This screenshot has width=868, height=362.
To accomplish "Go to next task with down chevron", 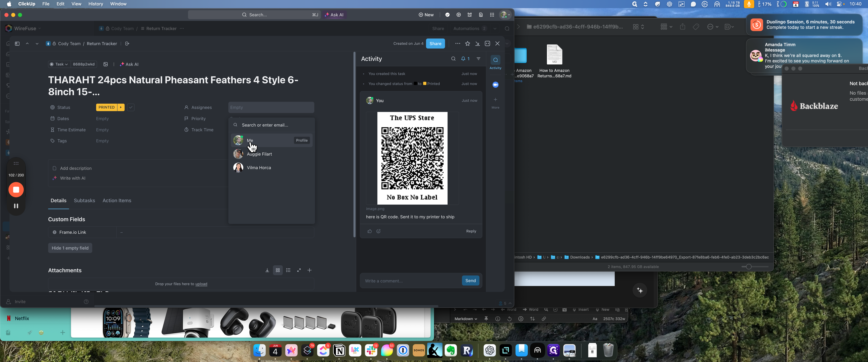I will [x=37, y=43].
